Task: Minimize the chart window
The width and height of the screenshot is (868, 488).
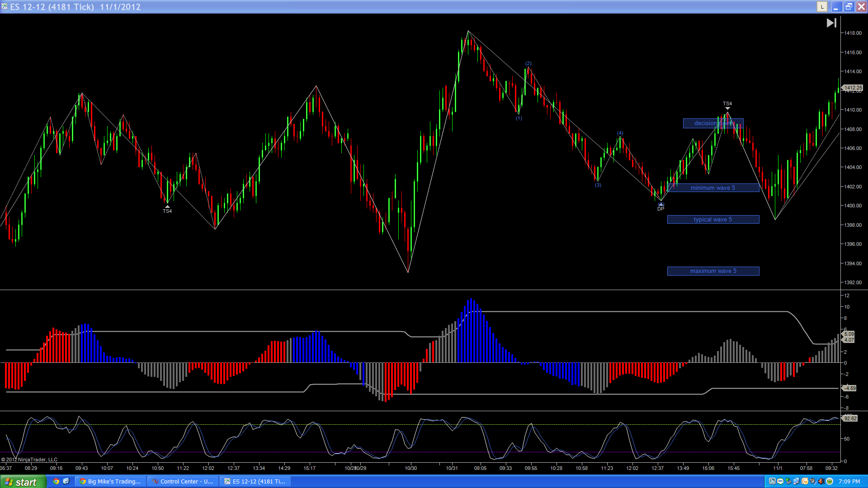Action: (836, 7)
